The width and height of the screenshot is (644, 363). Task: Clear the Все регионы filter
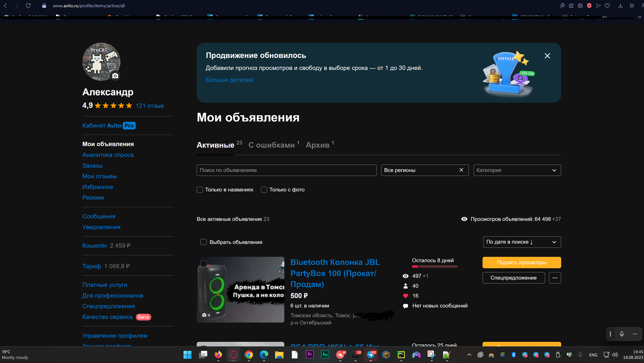461,170
